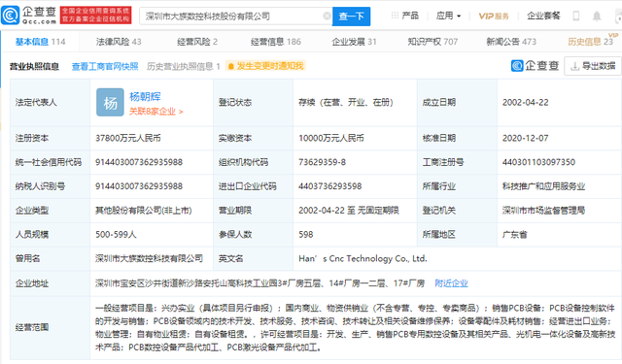Expand the 应用 dropdown menu
The image size is (622, 364).
pyautogui.click(x=448, y=16)
